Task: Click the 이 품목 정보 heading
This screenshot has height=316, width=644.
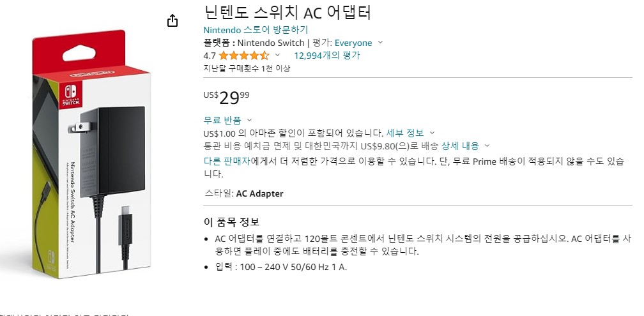Action: (x=231, y=222)
